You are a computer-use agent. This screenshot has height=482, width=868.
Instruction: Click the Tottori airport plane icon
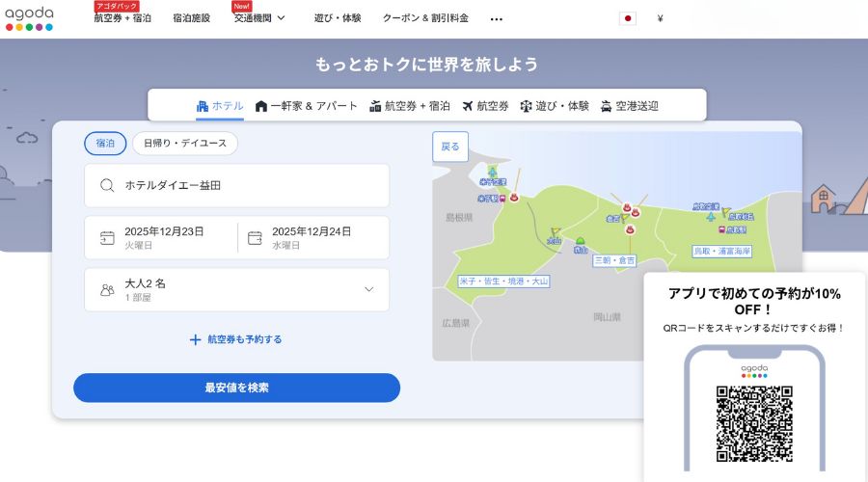click(x=711, y=216)
